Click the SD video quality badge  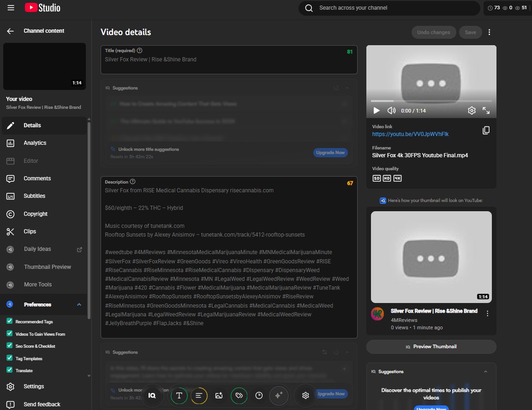[x=377, y=178]
